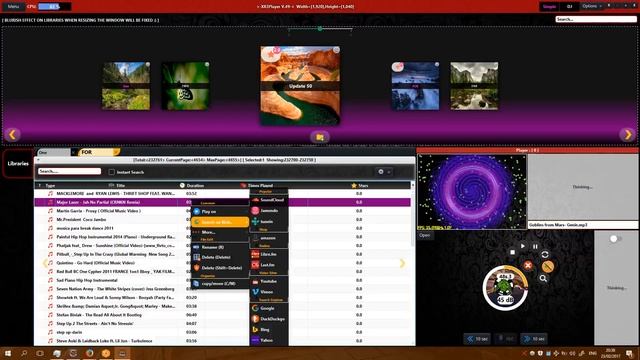Select the waterfall album thumbnail
Viewport: 640px width, 360px height.
pyautogui.click(x=415, y=86)
